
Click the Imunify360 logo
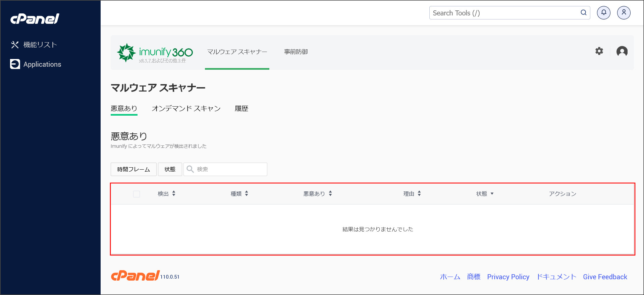point(155,52)
